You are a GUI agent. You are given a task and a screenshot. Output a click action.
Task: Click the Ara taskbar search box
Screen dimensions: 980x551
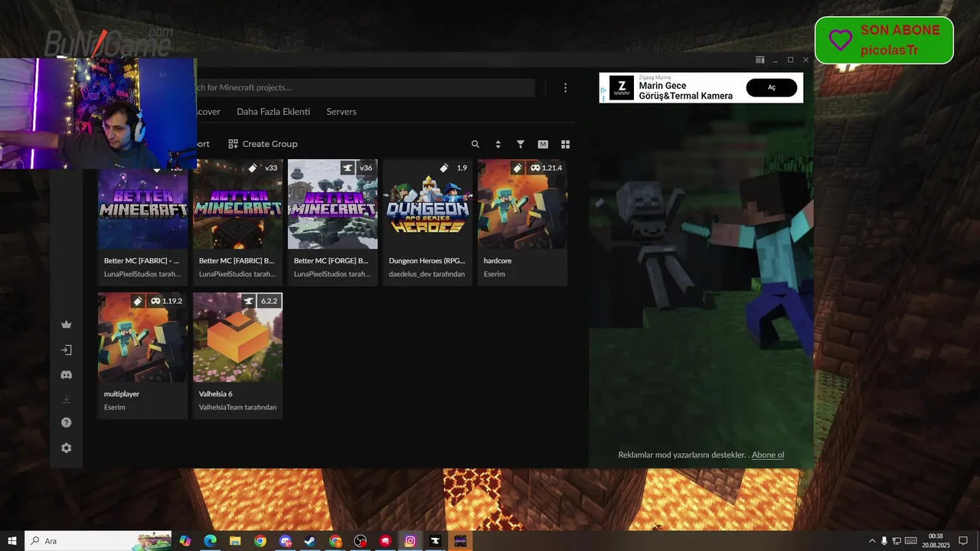(99, 541)
